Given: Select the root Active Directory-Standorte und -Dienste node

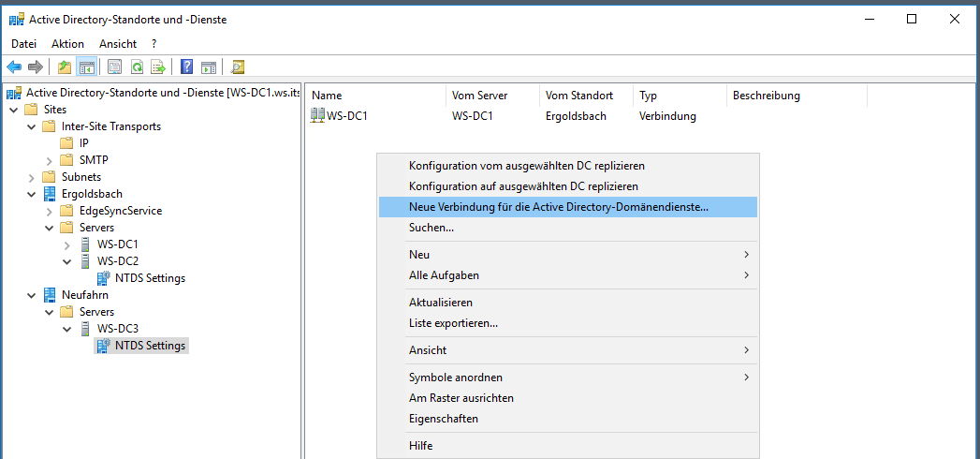Looking at the screenshot, I should click(x=163, y=93).
